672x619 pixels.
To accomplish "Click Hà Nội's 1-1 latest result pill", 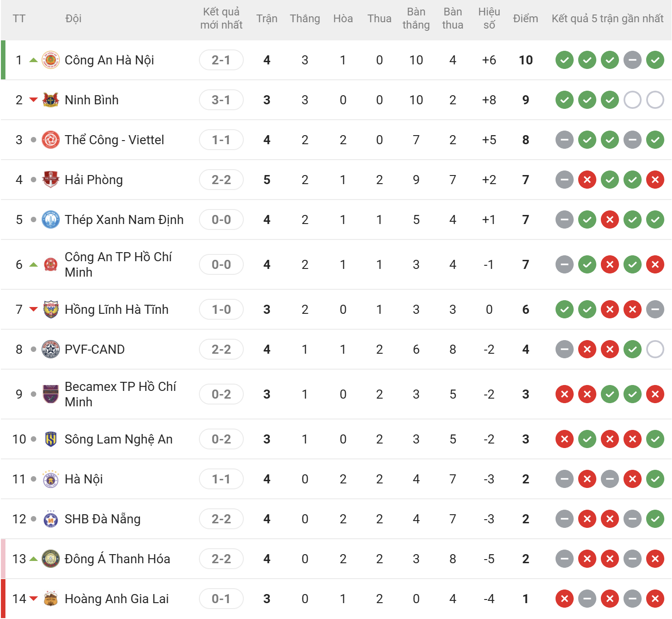I will [221, 479].
